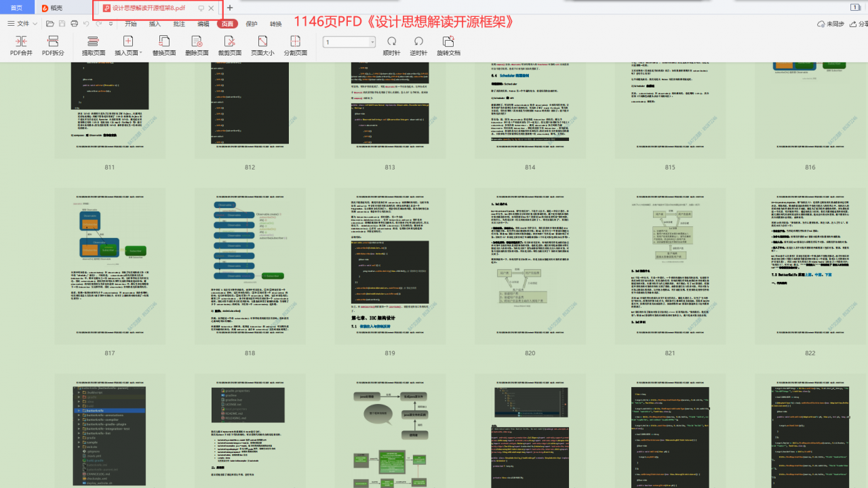Select page 813 thumbnail

point(390,110)
